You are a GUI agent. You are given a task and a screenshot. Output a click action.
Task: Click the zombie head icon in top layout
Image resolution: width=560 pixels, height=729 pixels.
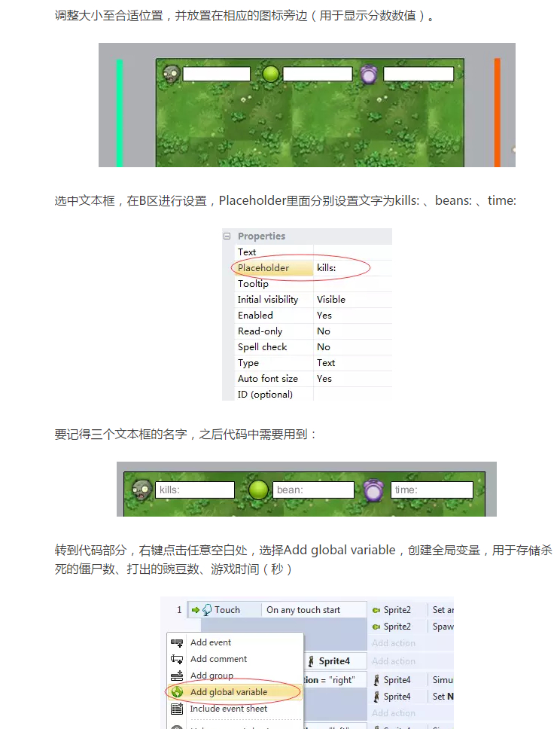click(x=172, y=74)
